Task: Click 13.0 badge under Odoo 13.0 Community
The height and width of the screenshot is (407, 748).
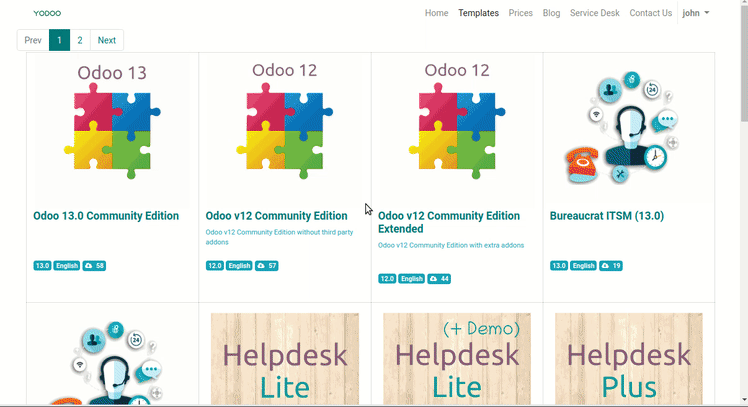Action: [x=42, y=266]
